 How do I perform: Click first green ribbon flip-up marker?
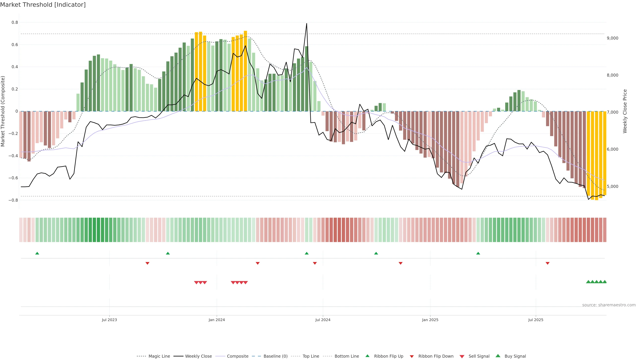[37, 253]
